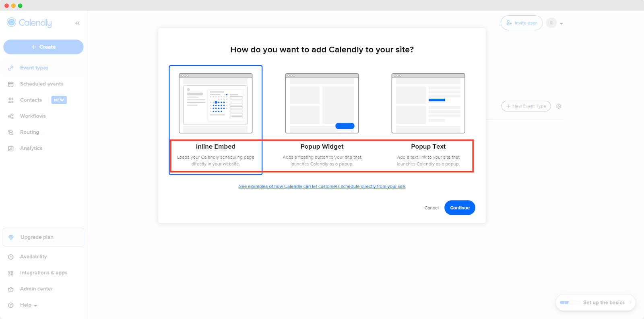Cancel the embed dialog
Screen dimensions: 644x319
click(431, 208)
